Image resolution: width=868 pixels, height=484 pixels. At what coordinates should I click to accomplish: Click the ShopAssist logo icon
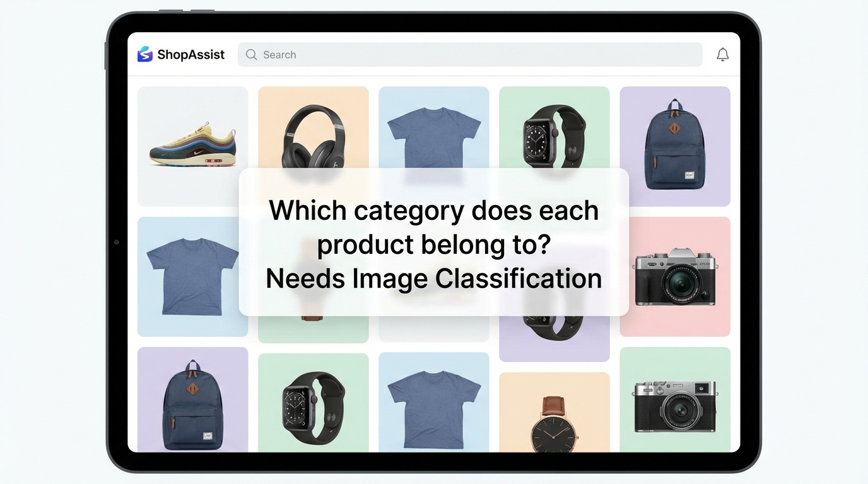coord(145,54)
